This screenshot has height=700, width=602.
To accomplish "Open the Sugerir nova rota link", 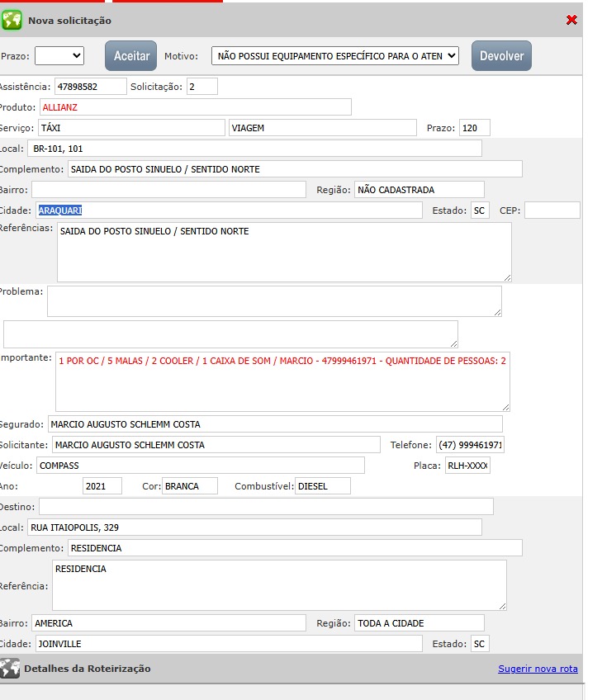I will (538, 669).
